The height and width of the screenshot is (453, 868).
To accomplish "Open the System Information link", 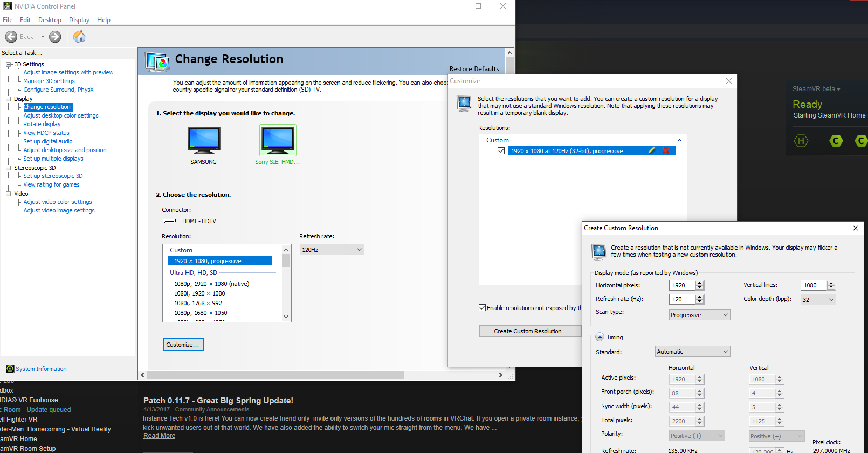I will point(42,369).
